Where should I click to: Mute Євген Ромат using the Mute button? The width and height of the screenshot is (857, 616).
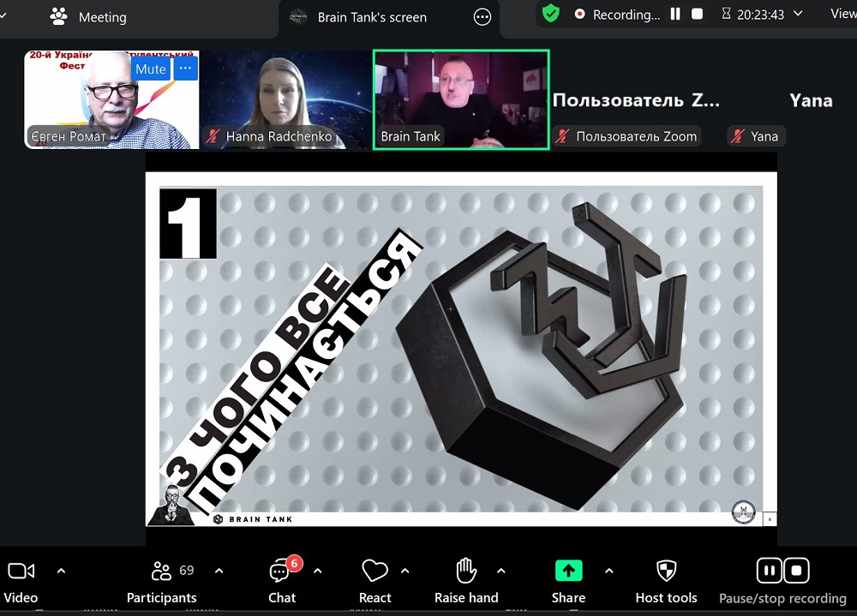151,69
